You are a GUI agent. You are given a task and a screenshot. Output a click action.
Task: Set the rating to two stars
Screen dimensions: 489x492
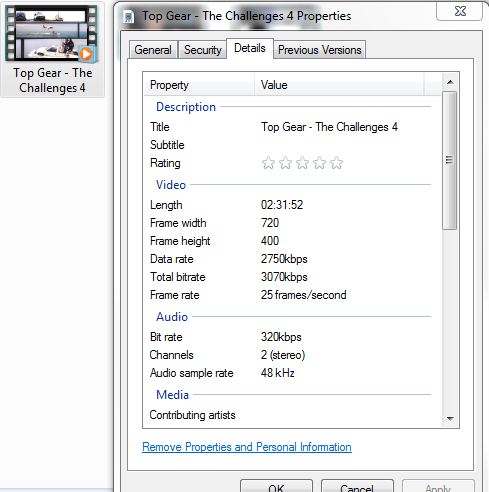click(x=285, y=163)
